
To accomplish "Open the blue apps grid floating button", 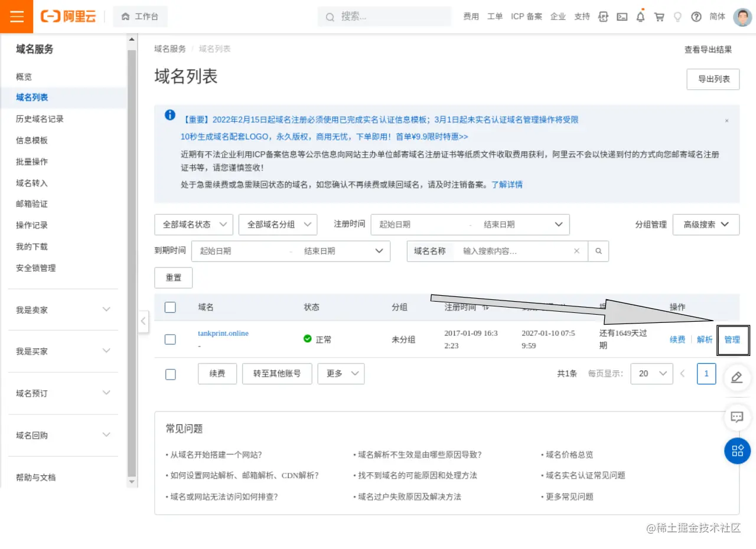I will (737, 451).
